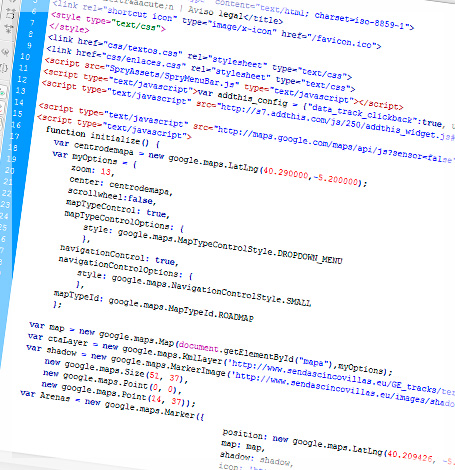The image size is (455, 470).
Task: Click the latitude value 40.290000
Action: pyautogui.click(x=285, y=173)
